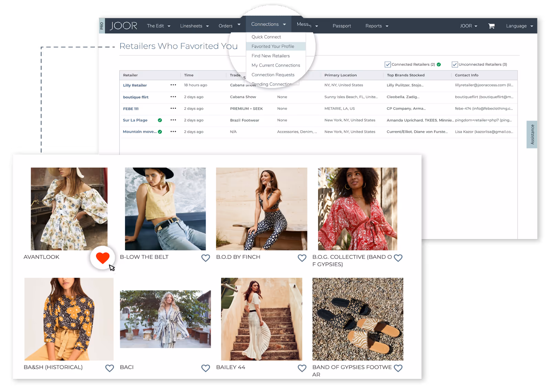This screenshot has height=392, width=550.
Task: Expand The Edit dropdown menu
Action: coord(158,26)
